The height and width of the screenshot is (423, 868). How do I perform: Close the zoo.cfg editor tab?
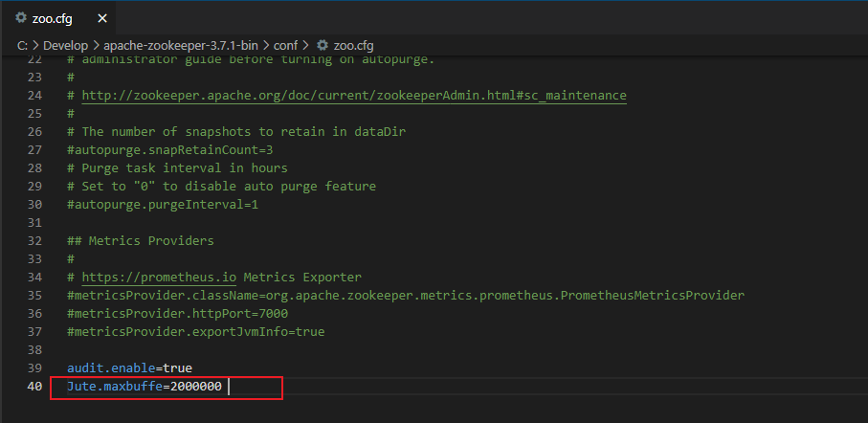102,18
